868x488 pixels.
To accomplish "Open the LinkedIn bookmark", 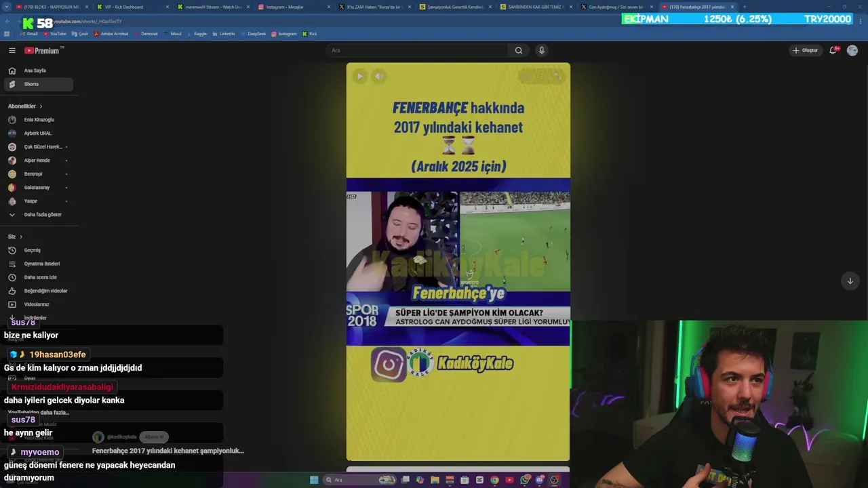I will [224, 34].
